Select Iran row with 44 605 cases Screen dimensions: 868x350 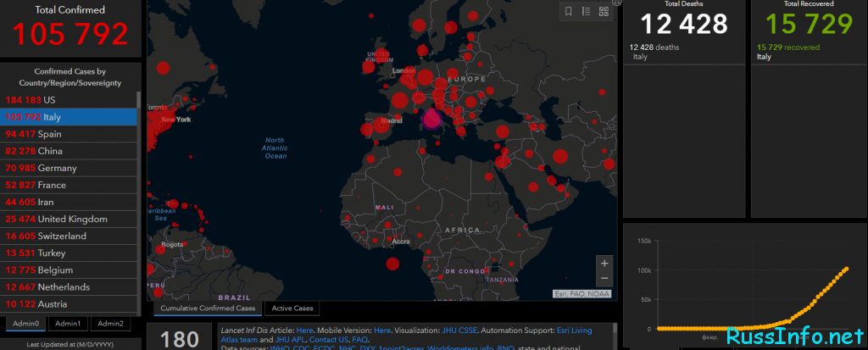click(69, 203)
